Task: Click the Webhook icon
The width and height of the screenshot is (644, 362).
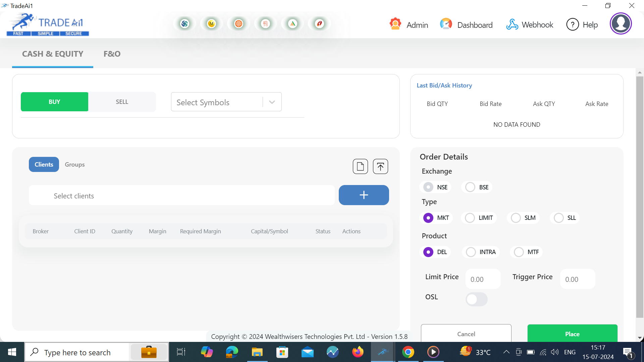Action: (x=512, y=24)
